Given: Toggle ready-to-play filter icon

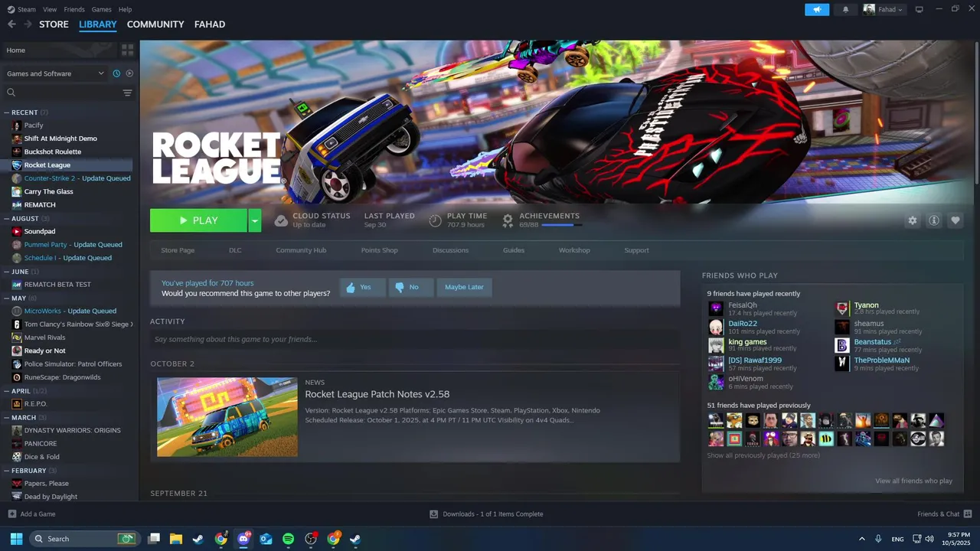Looking at the screenshot, I should coord(129,73).
